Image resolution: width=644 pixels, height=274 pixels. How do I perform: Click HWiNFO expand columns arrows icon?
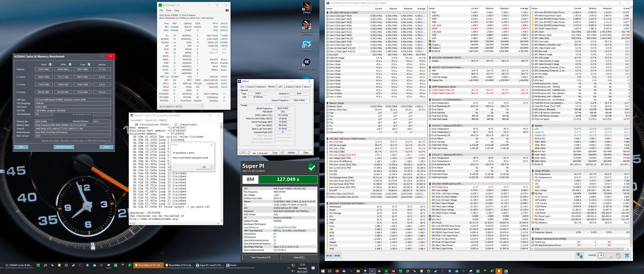click(329, 256)
